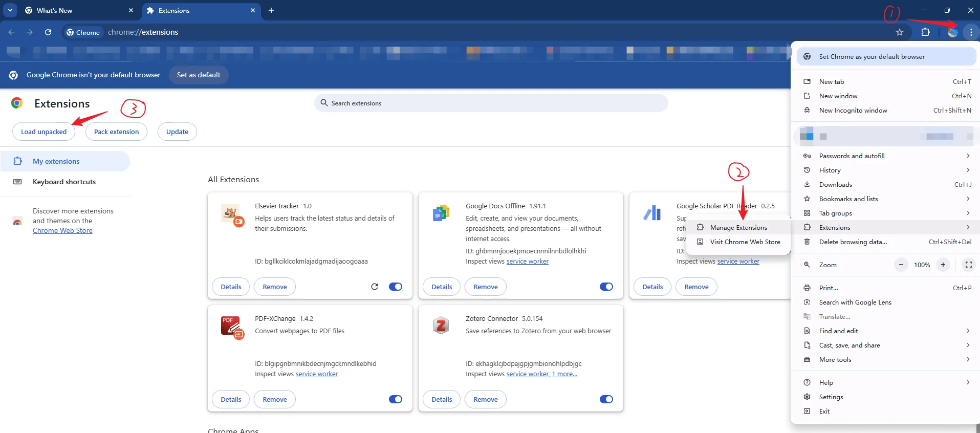The width and height of the screenshot is (980, 433).
Task: Open the three-dot Chrome menu
Action: [x=971, y=32]
